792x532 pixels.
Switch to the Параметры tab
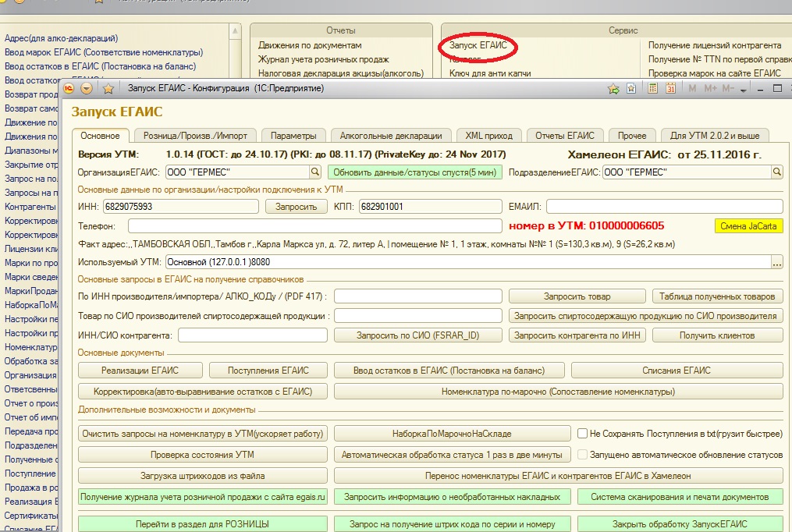coord(293,135)
